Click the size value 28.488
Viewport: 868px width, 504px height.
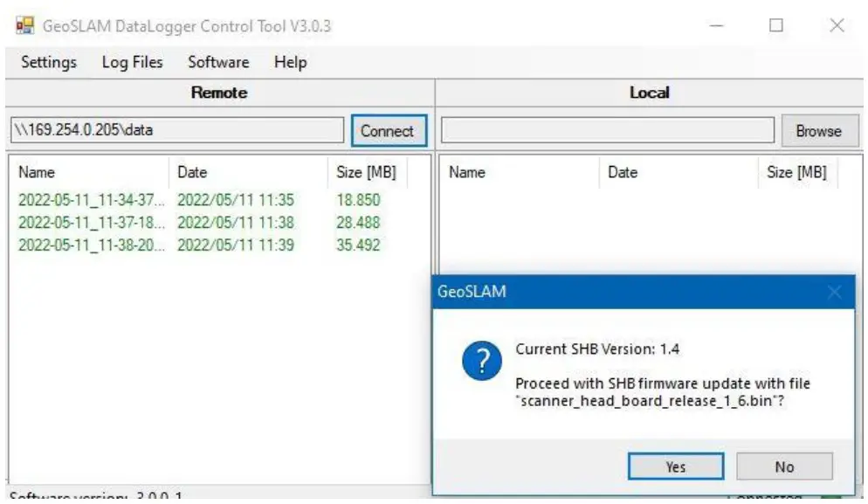coord(358,223)
